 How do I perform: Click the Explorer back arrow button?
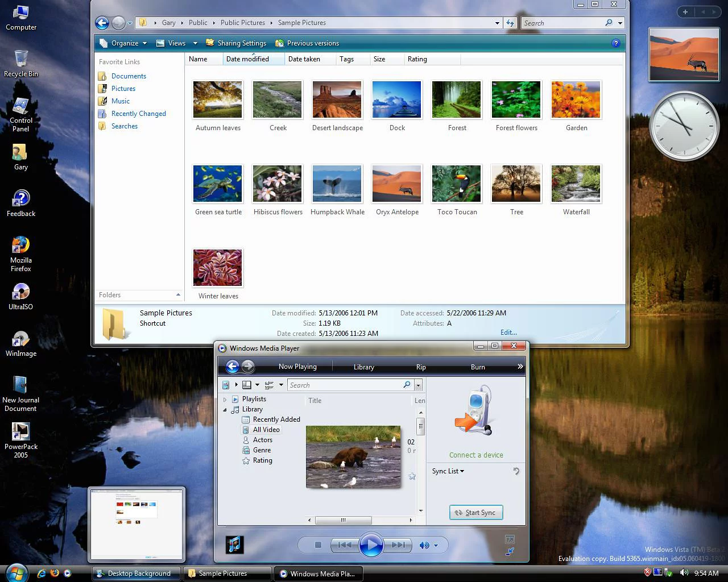pyautogui.click(x=102, y=23)
